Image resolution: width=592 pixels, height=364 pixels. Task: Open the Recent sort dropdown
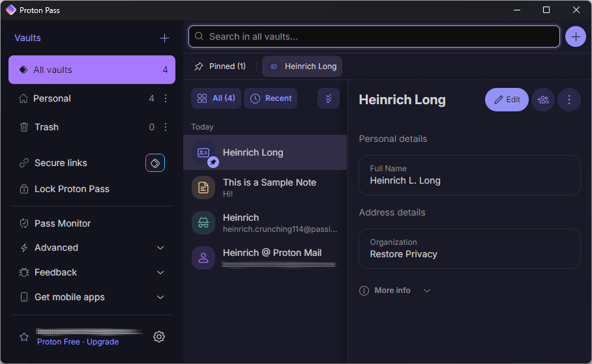tap(271, 98)
